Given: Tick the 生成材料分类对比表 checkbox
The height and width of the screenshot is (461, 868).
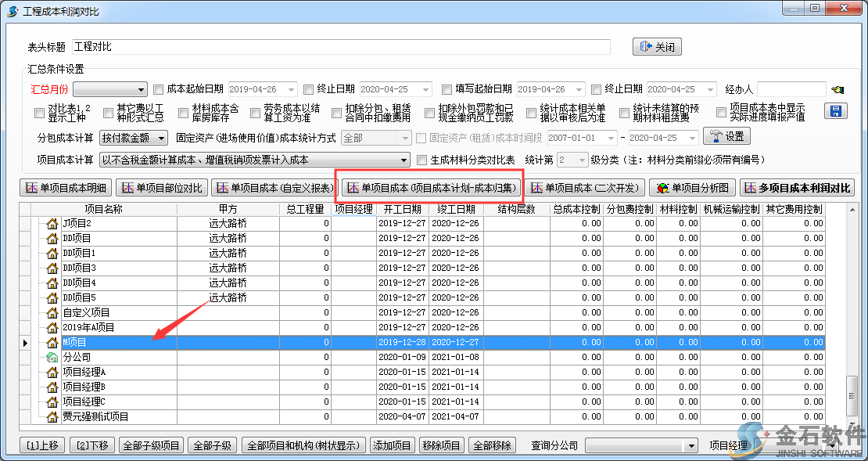Looking at the screenshot, I should pos(422,160).
